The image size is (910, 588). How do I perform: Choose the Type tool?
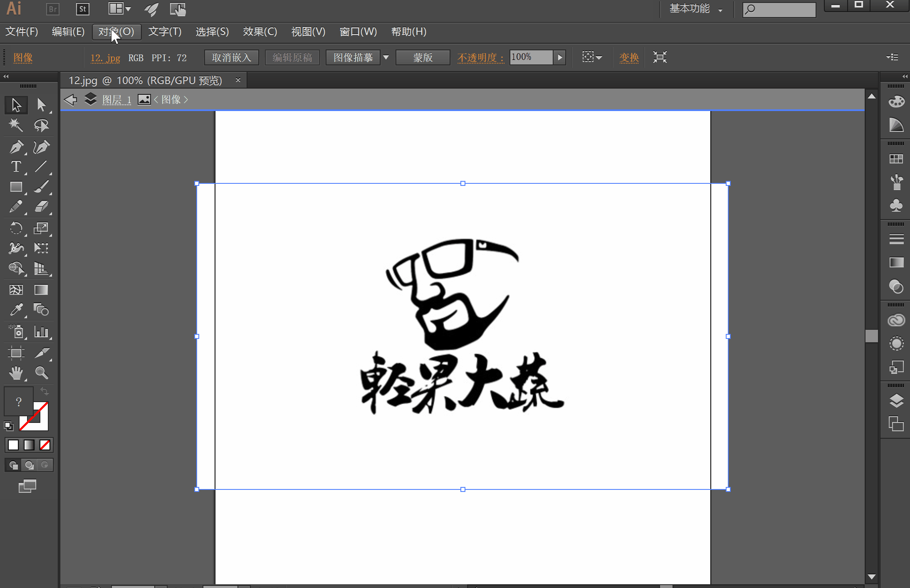16,167
